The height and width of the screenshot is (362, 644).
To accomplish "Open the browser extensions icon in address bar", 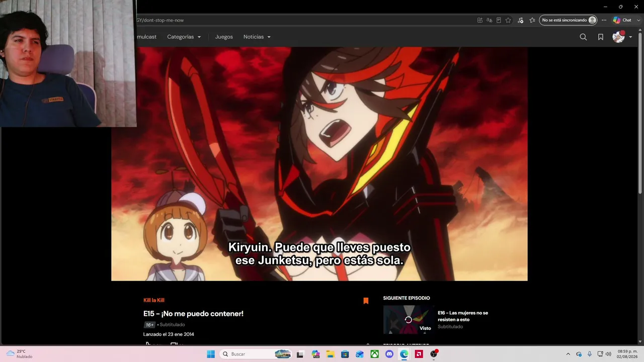I will coord(480,20).
